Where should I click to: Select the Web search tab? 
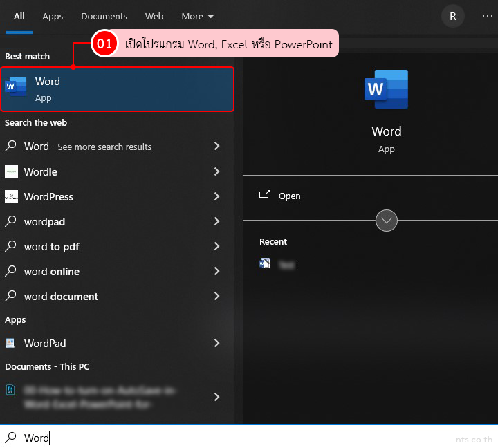[154, 16]
